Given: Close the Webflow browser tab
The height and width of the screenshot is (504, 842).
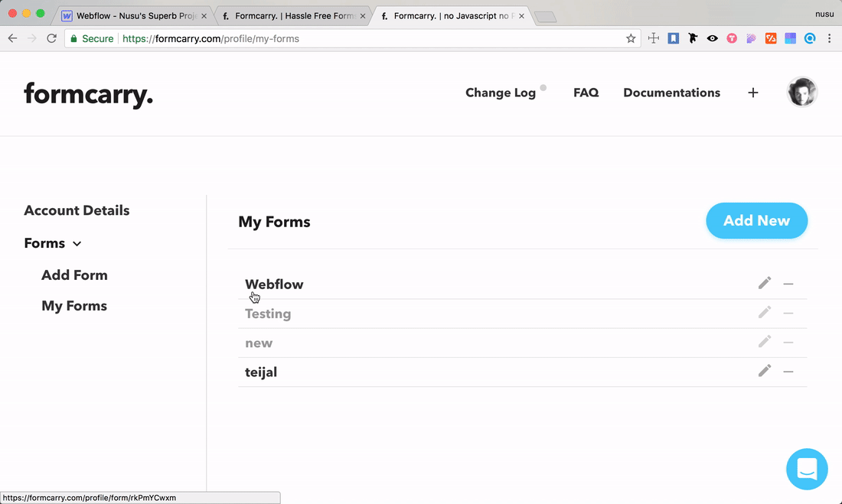Looking at the screenshot, I should click(204, 16).
